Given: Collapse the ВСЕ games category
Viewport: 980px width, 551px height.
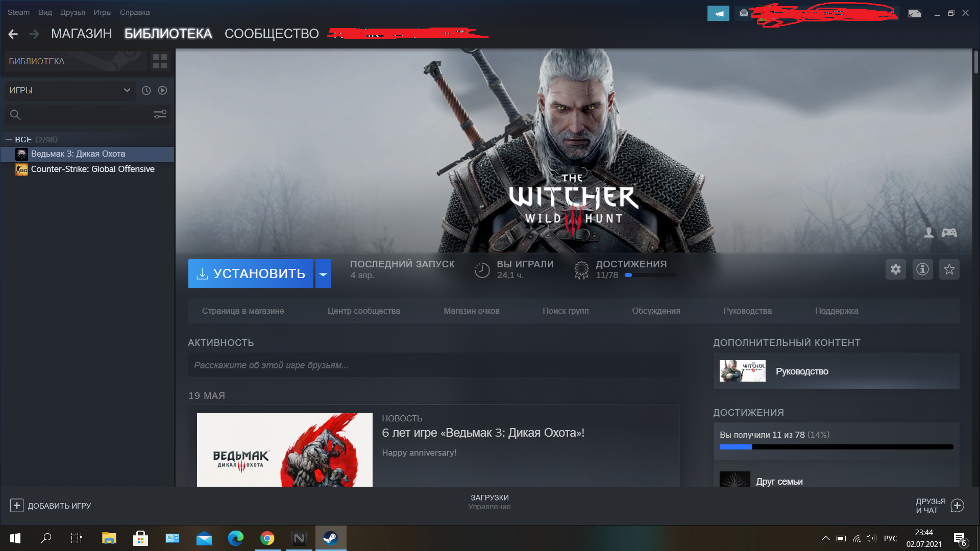Looking at the screenshot, I should coord(9,139).
